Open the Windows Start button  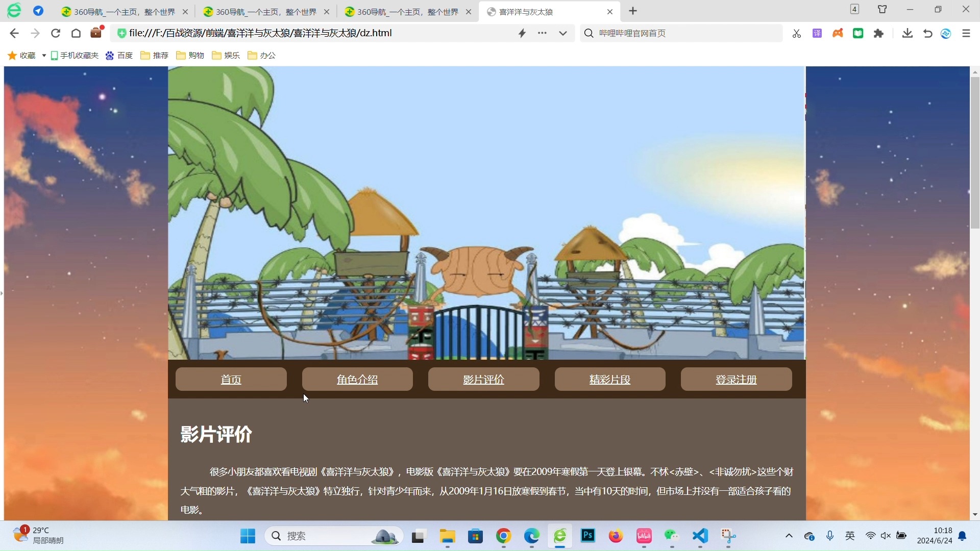[248, 536]
